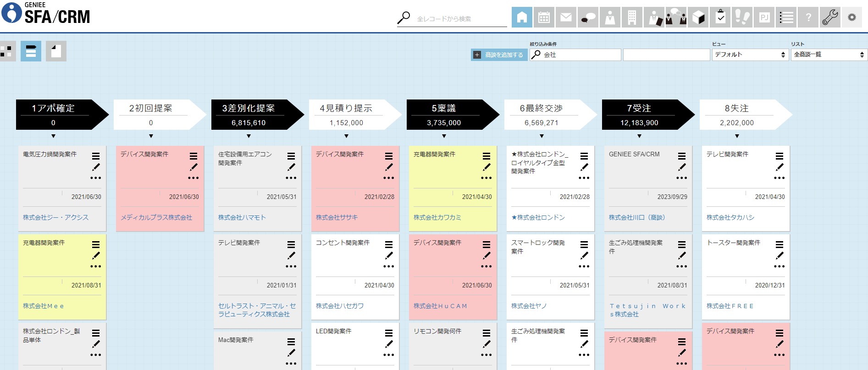The width and height of the screenshot is (868, 370).
Task: Open the footprints activity icon
Action: click(742, 17)
